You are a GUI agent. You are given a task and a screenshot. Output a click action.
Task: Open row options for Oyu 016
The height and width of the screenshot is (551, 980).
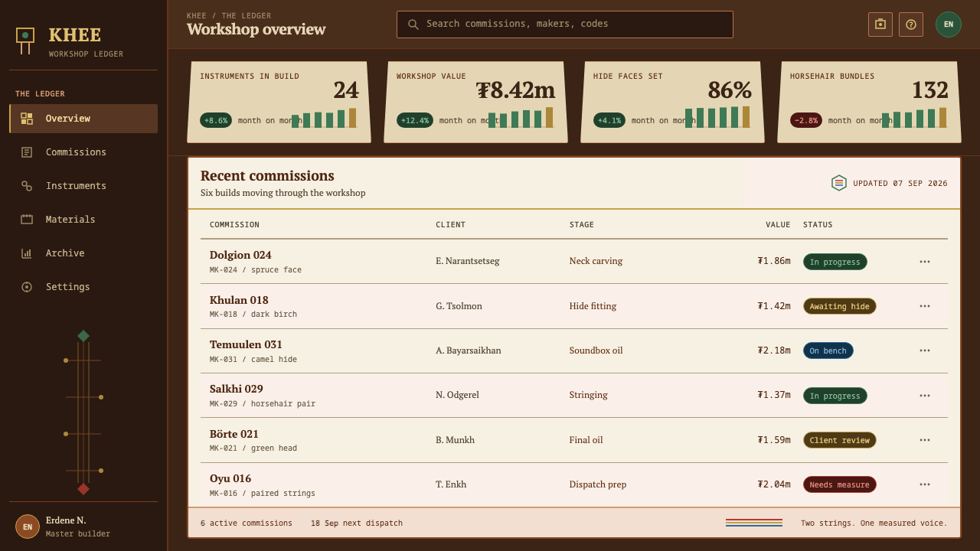[925, 484]
